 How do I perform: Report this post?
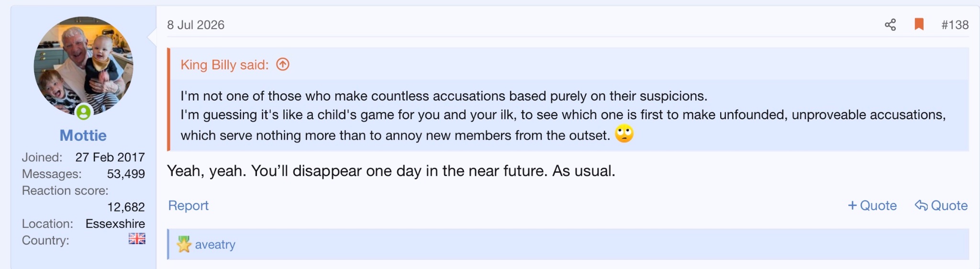pyautogui.click(x=188, y=205)
